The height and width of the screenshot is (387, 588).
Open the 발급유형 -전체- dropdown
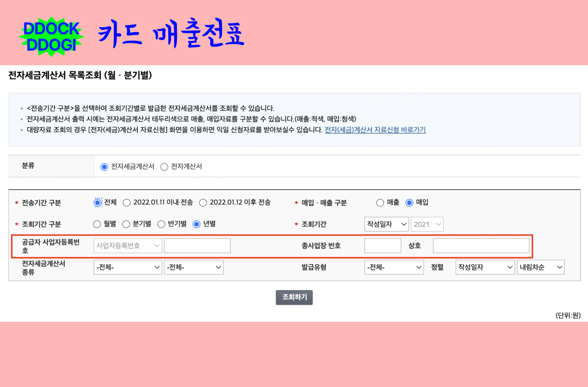tap(394, 267)
